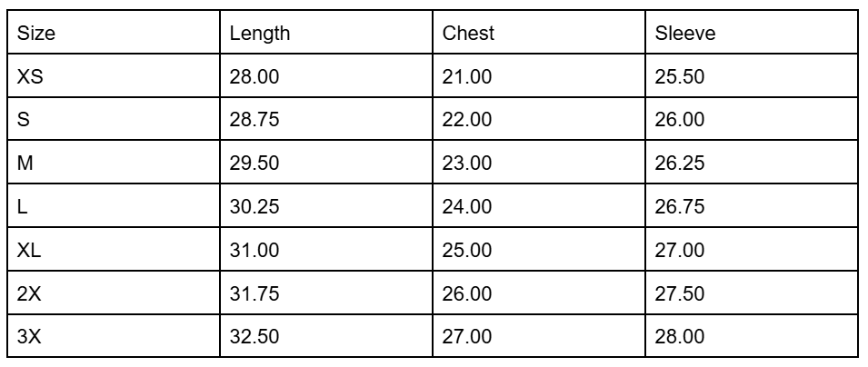Select the Sleeve header cell
Image resolution: width=868 pixels, height=367 pixels.
752,32
